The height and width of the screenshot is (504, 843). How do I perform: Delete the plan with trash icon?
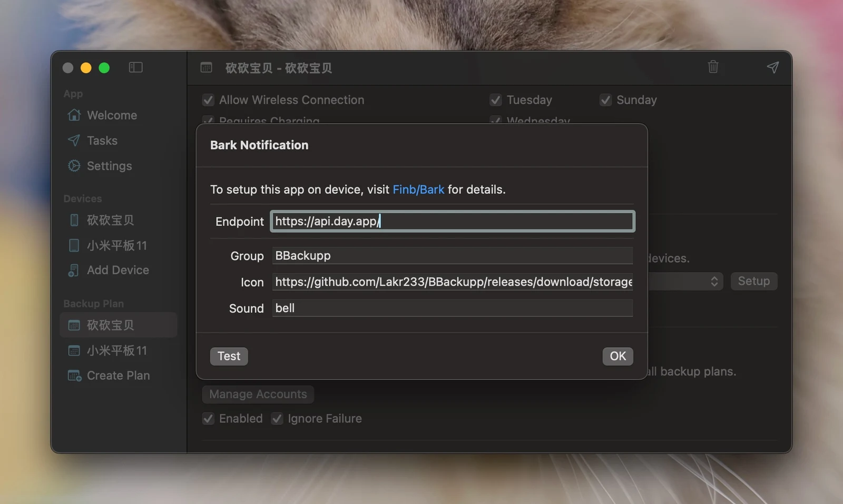[x=713, y=67]
